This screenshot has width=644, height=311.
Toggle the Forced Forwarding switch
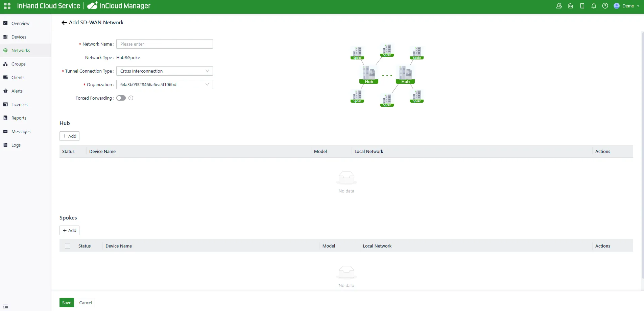point(121,98)
